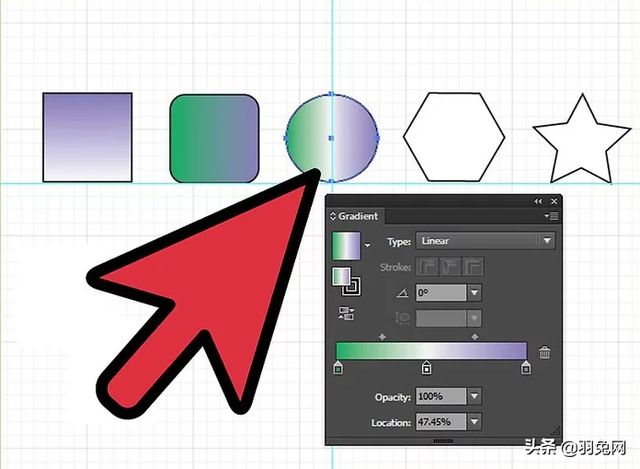
Task: Select the fill box in Gradient panel
Action: 341,277
